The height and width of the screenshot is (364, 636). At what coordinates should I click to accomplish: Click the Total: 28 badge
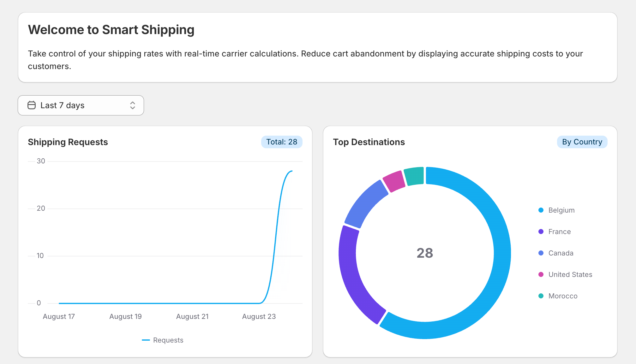pyautogui.click(x=281, y=142)
